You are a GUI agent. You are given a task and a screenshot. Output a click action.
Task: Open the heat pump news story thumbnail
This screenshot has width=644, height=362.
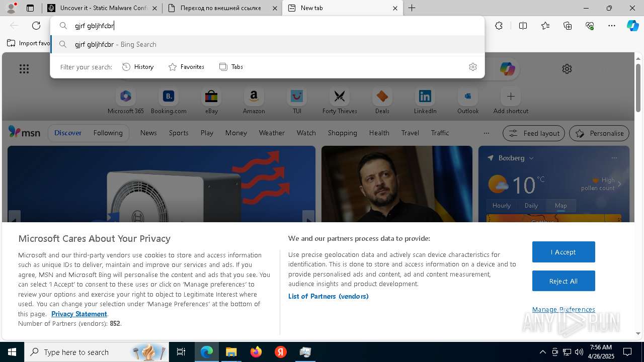162,184
